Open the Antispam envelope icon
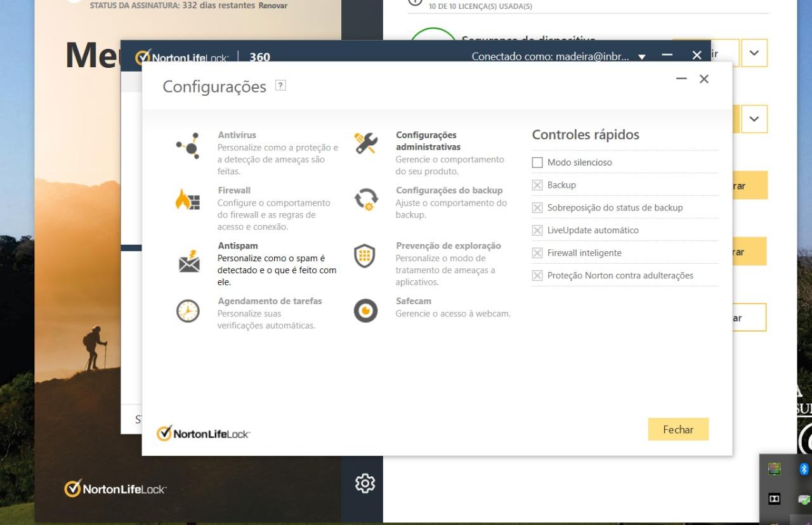The height and width of the screenshot is (525, 812). (189, 261)
